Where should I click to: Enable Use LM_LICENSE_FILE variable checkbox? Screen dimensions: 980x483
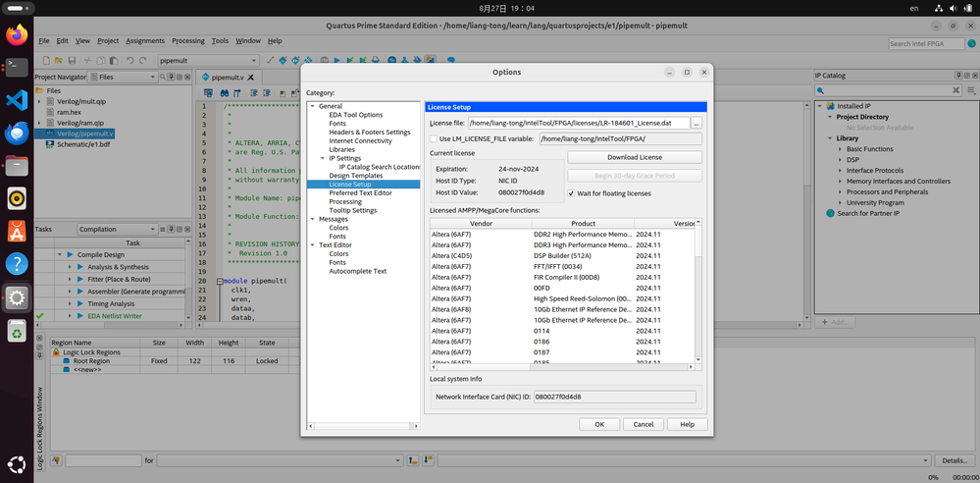434,139
